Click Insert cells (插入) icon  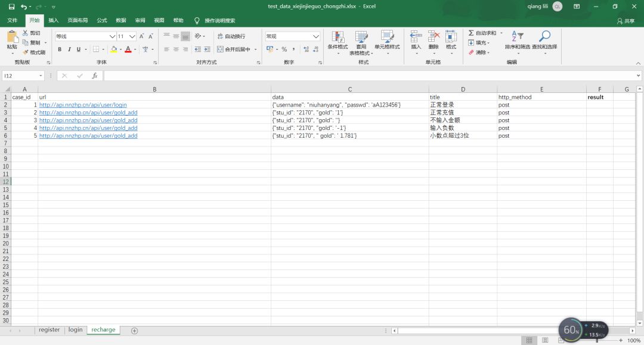pyautogui.click(x=416, y=37)
